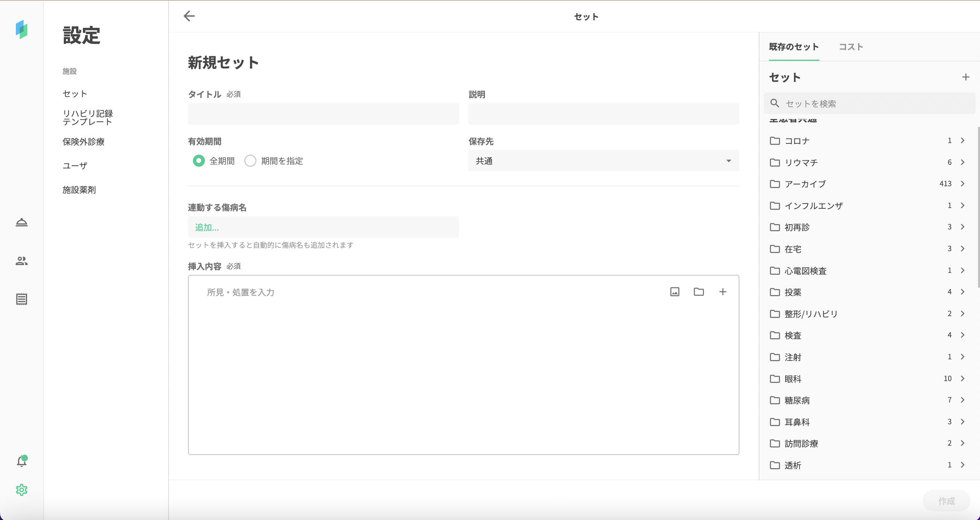Switch to the 既存のセット tab
The height and width of the screenshot is (520, 980).
pos(794,47)
